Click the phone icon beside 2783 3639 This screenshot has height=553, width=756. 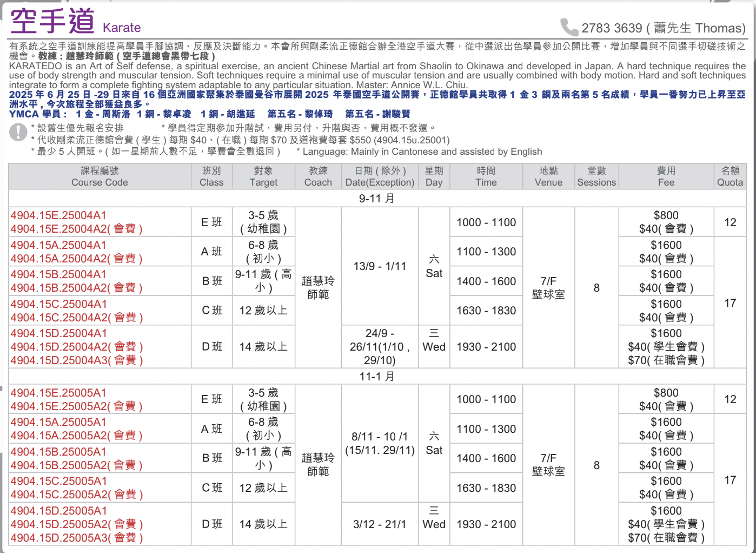point(568,27)
